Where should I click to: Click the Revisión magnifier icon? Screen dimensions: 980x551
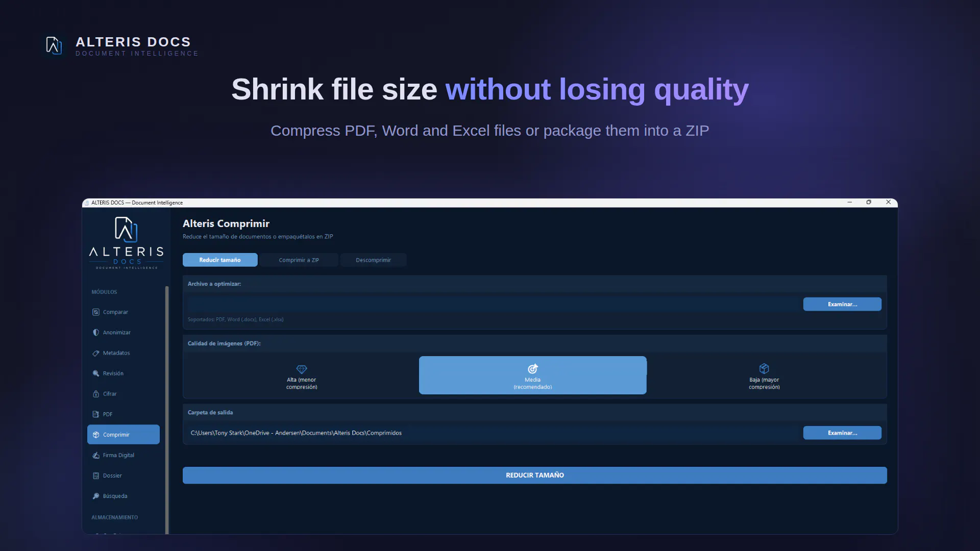[x=95, y=373]
